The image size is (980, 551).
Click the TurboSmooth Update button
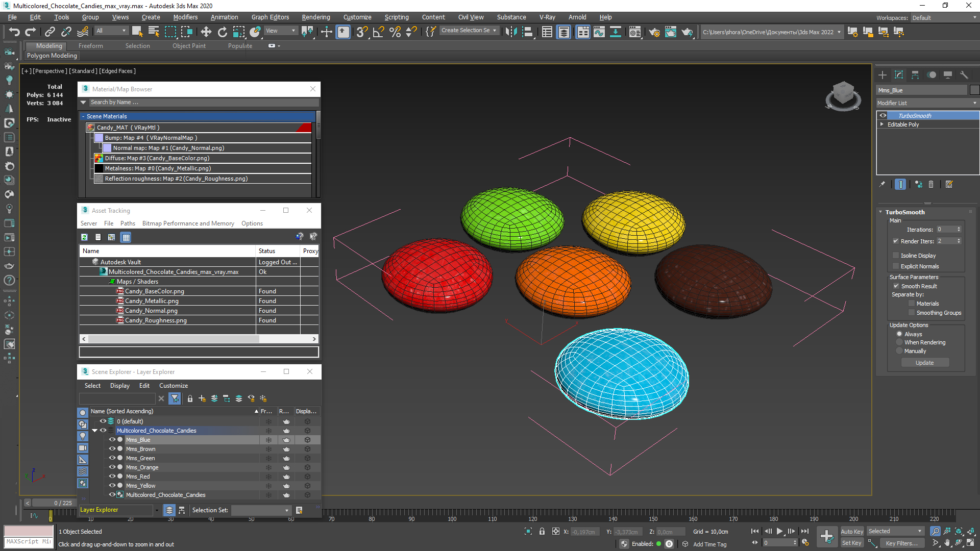click(x=924, y=363)
